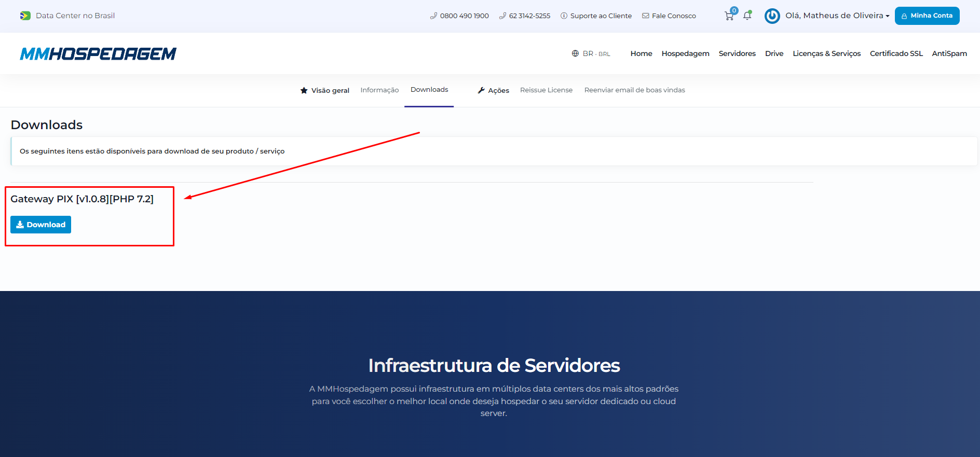
Task: Download the Gateway PIX file
Action: [x=41, y=225]
